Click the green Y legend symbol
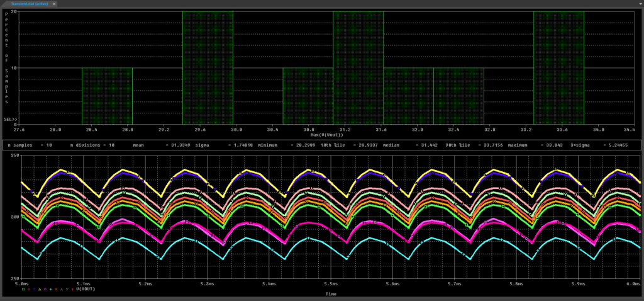The image size is (644, 301). [x=67, y=289]
